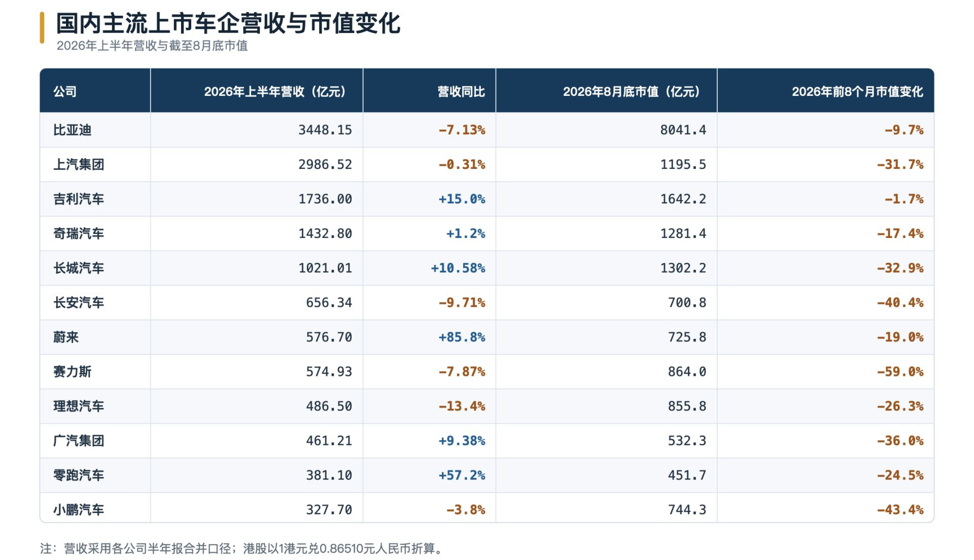
Task: Click 零跑汽车 market cap 451.7
Action: (x=687, y=475)
